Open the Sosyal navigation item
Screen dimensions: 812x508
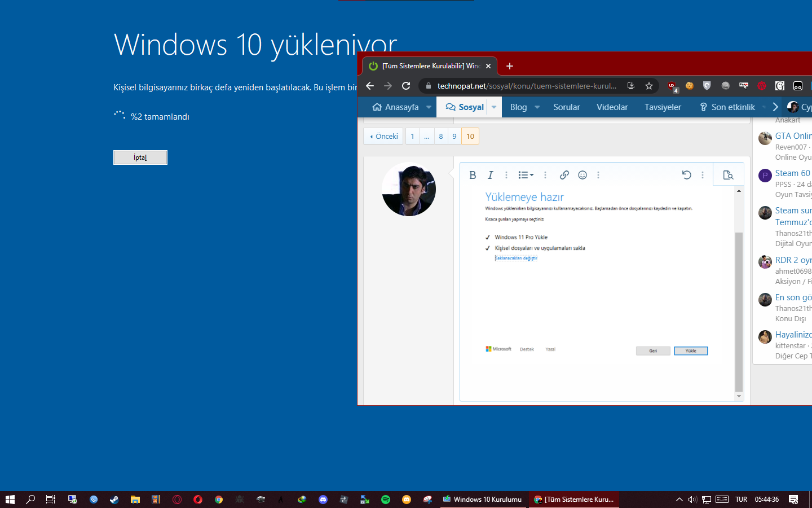[465, 107]
